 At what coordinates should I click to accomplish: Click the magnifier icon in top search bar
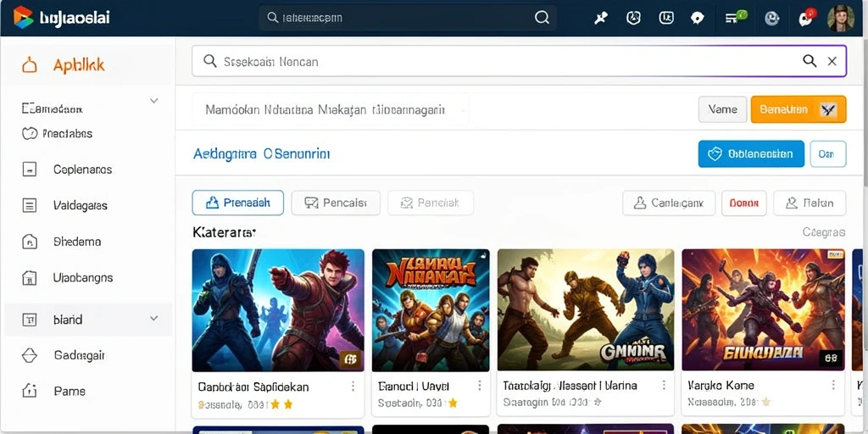point(542,18)
